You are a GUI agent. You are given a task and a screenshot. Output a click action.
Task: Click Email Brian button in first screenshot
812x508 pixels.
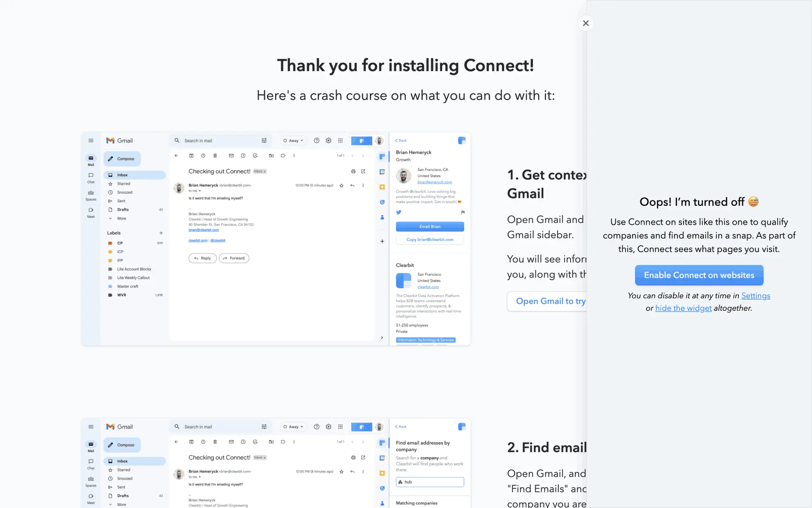pos(430,226)
